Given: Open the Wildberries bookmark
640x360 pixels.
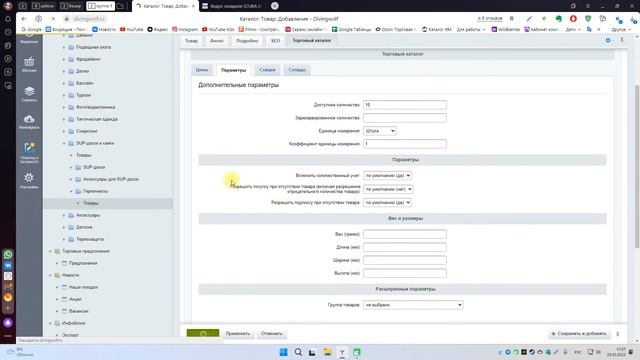Looking at the screenshot, I should tap(506, 29).
